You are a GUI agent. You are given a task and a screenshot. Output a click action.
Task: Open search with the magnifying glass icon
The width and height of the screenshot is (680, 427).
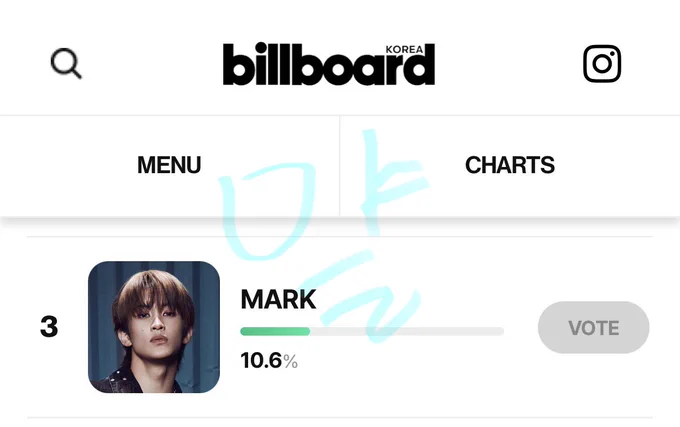[66, 63]
